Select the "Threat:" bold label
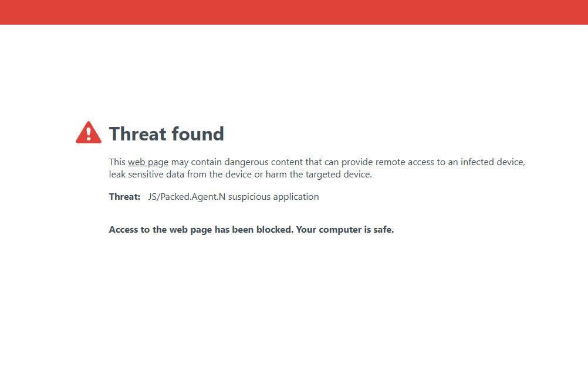The image size is (588, 369). [x=124, y=197]
